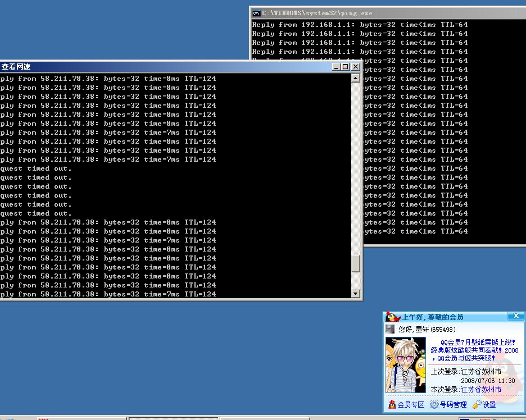Close the 查看网速 window
The height and width of the screenshot is (420, 526).
[356, 67]
